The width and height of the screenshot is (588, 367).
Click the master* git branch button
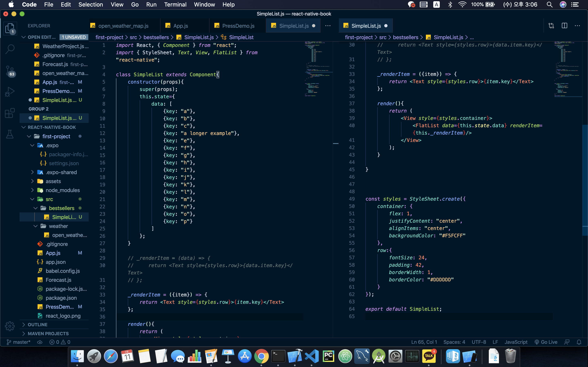click(x=18, y=342)
